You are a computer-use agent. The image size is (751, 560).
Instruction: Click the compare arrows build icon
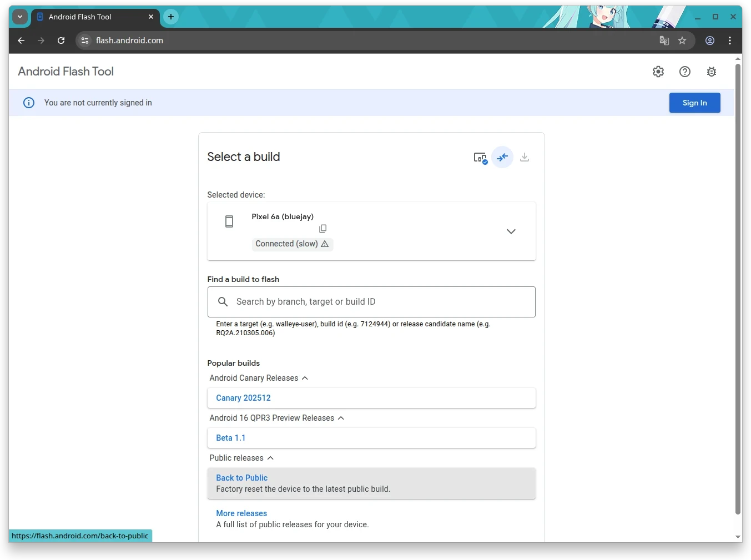[x=502, y=158]
